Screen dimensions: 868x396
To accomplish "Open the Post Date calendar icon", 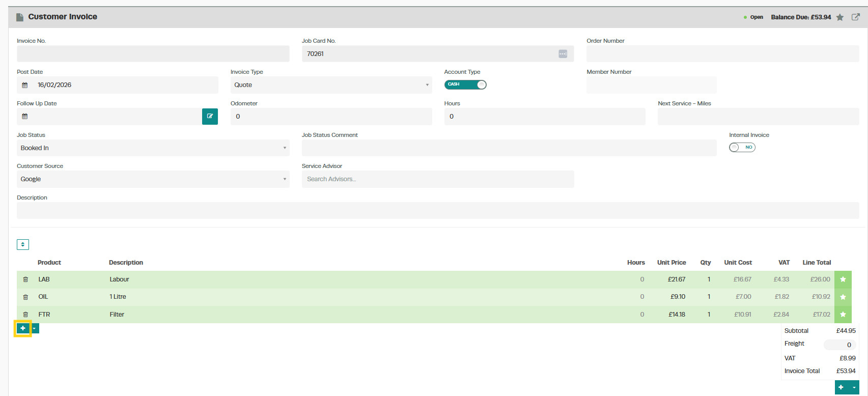I will [25, 85].
